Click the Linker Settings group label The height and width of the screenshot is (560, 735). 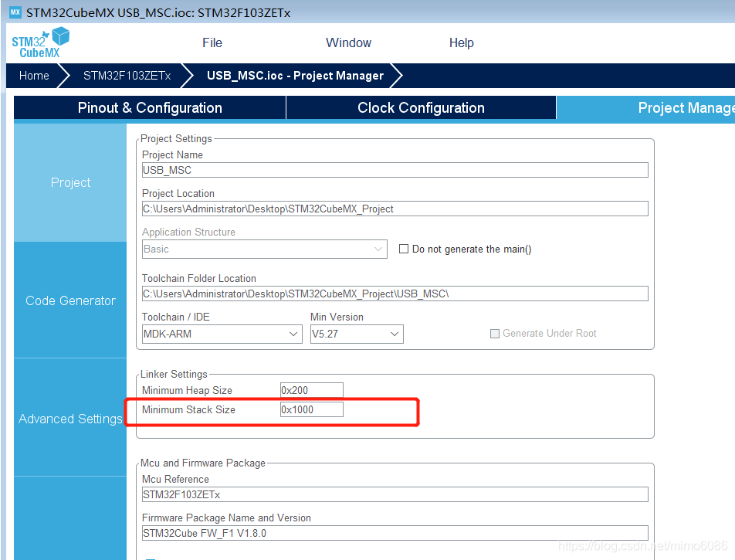coord(174,375)
